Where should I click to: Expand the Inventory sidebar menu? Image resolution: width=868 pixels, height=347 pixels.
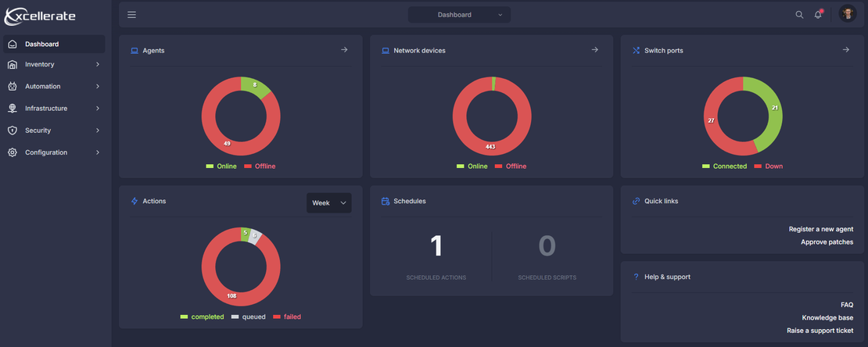pyautogui.click(x=54, y=64)
